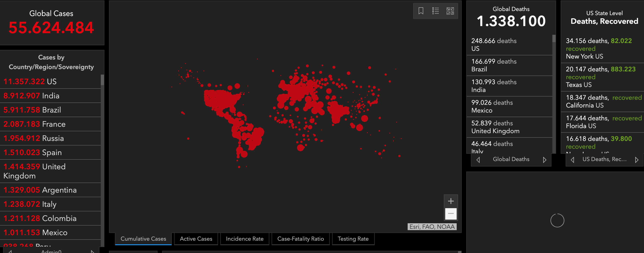This screenshot has width=644, height=253.
Task: Click right arrow beside US Deaths pager
Action: 636,160
